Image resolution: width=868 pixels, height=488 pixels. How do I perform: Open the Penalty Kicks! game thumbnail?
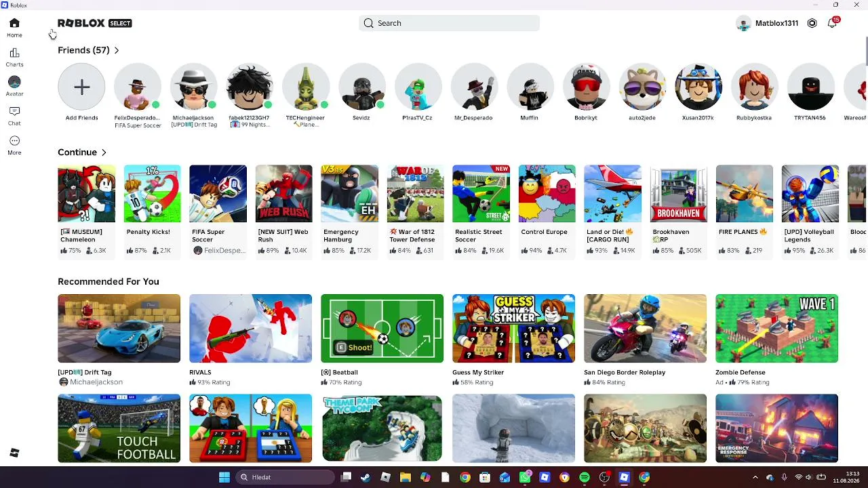coord(152,194)
